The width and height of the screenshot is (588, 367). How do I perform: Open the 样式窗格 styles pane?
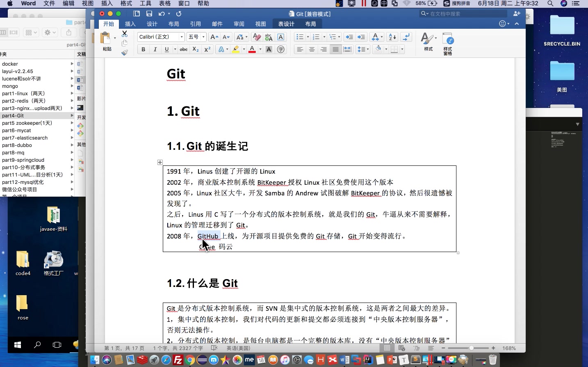click(x=448, y=44)
